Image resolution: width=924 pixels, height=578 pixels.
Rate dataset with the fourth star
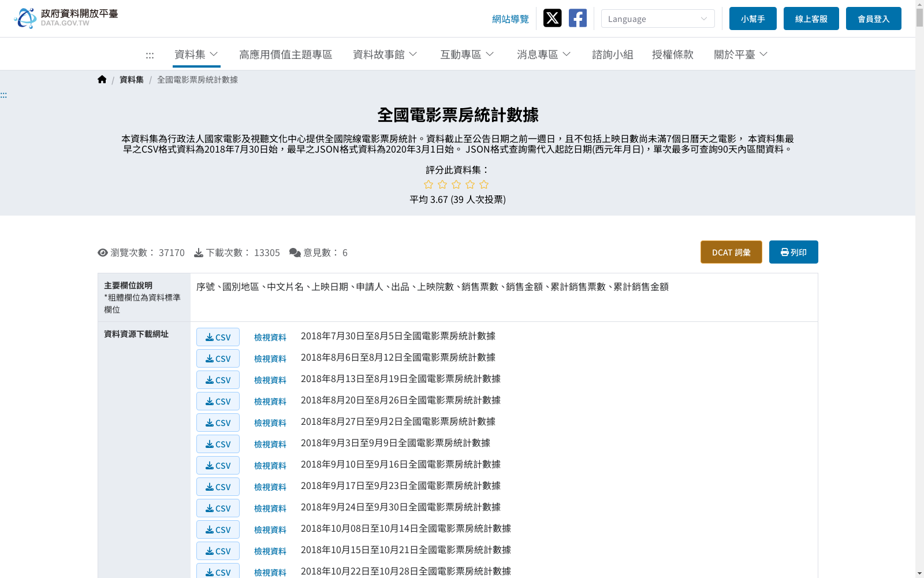pyautogui.click(x=470, y=184)
